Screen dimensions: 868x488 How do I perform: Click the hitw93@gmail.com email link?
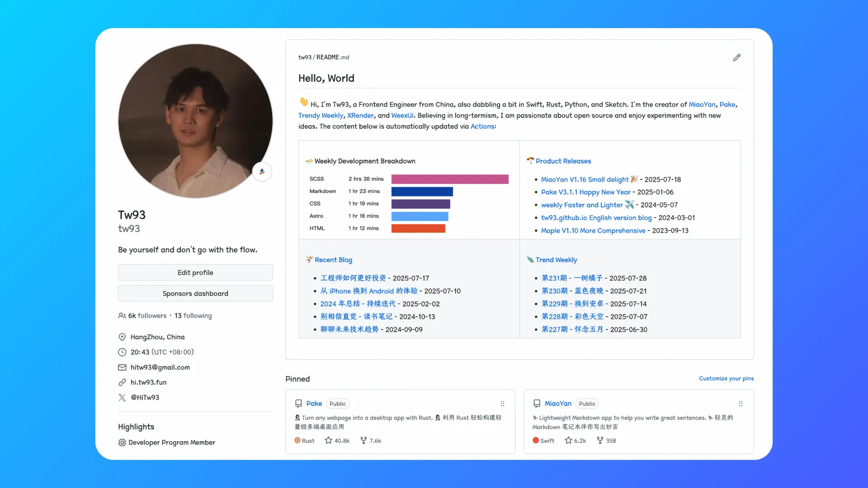[160, 367]
